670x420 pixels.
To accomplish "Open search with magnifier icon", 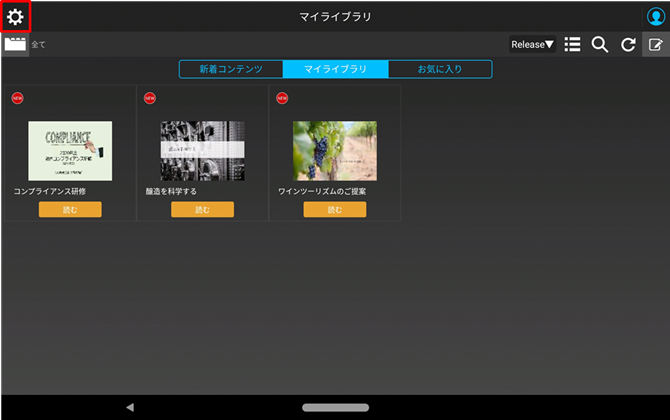I will coord(599,44).
